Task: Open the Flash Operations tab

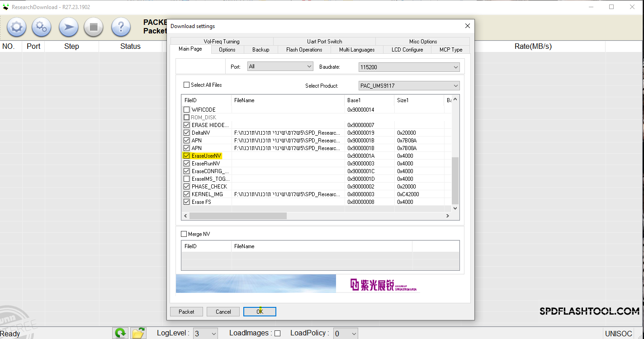Action: 304,50
